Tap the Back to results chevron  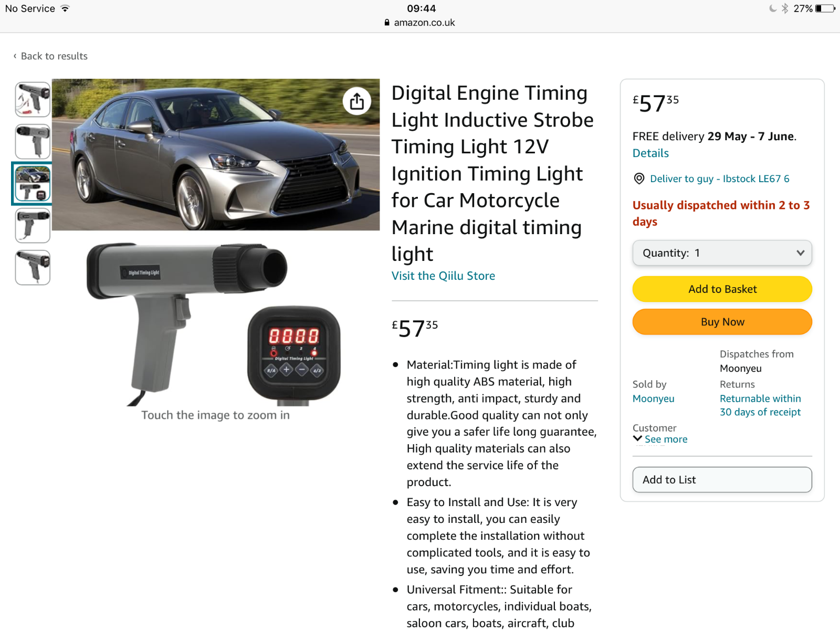(15, 56)
